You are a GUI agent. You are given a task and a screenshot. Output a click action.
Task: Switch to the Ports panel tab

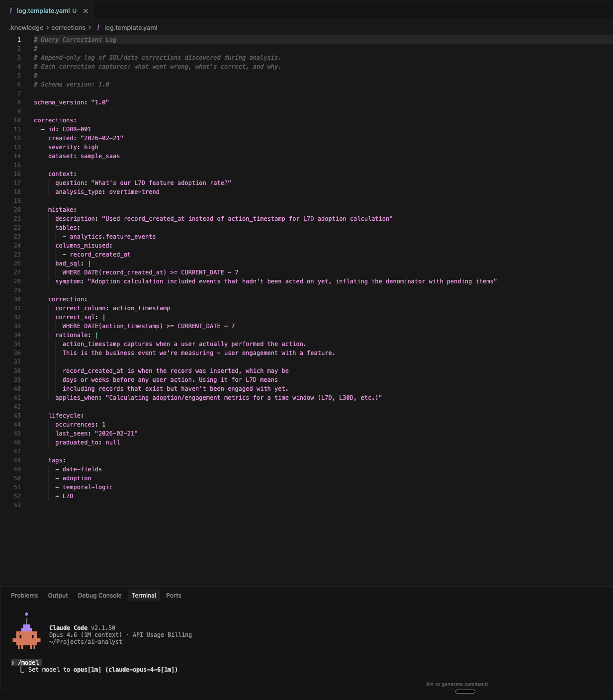174,595
